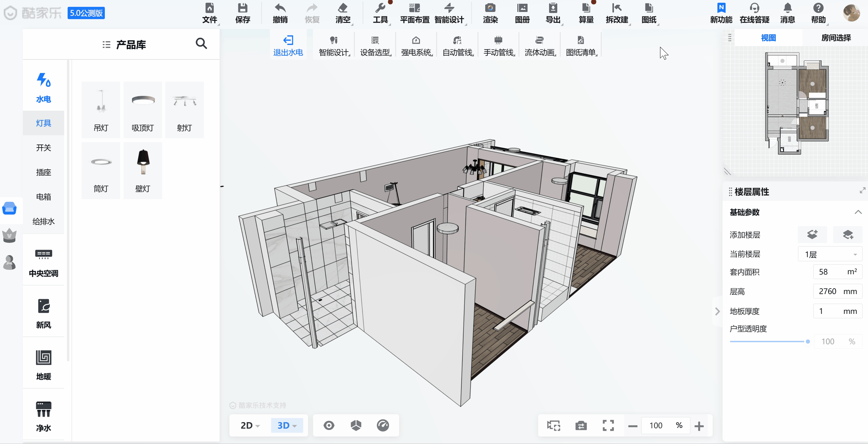Toggle the eye visibility button
The width and height of the screenshot is (868, 444).
pos(329,426)
